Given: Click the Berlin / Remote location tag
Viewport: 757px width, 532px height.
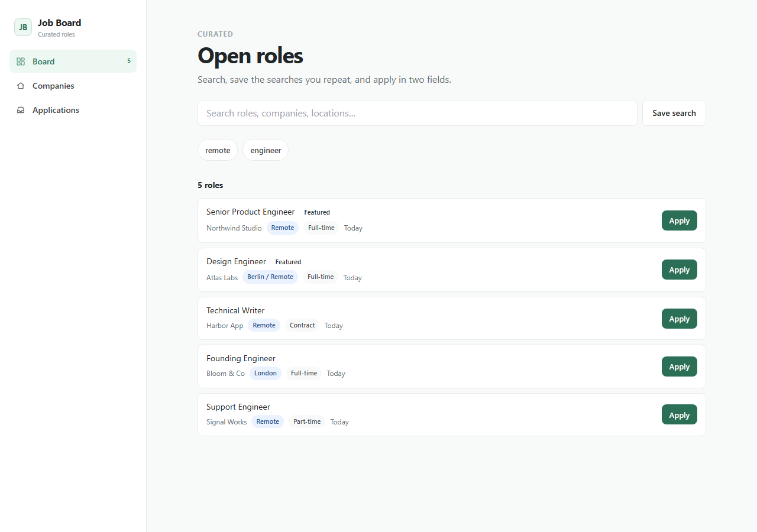Looking at the screenshot, I should [270, 277].
